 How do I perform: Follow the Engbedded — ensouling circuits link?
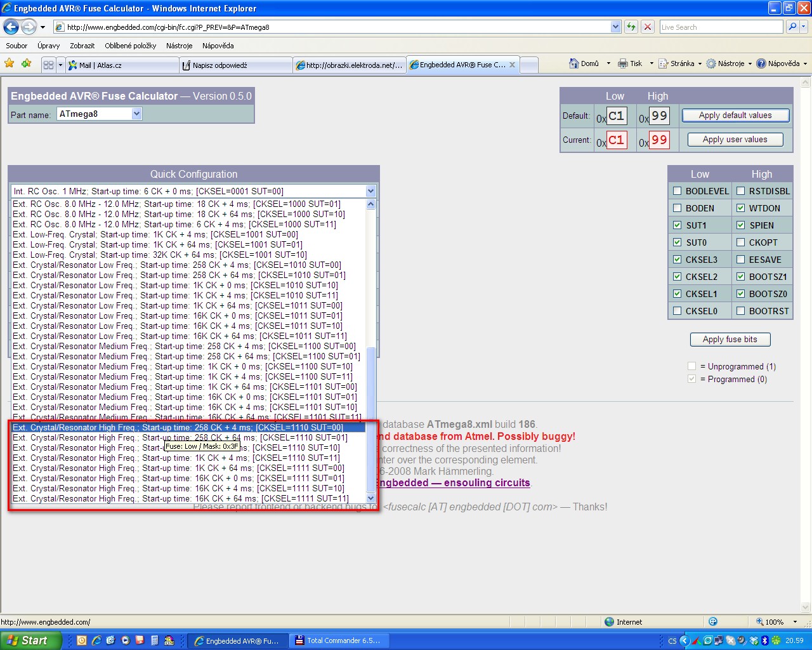[454, 482]
